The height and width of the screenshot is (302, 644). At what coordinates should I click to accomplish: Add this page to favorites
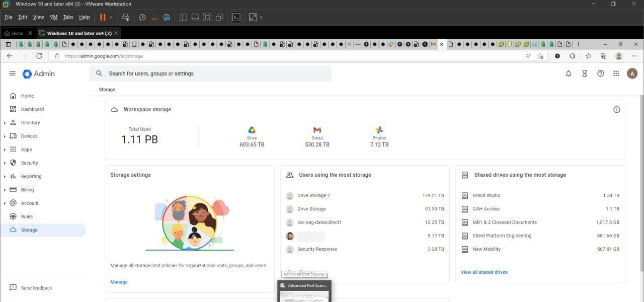point(540,56)
